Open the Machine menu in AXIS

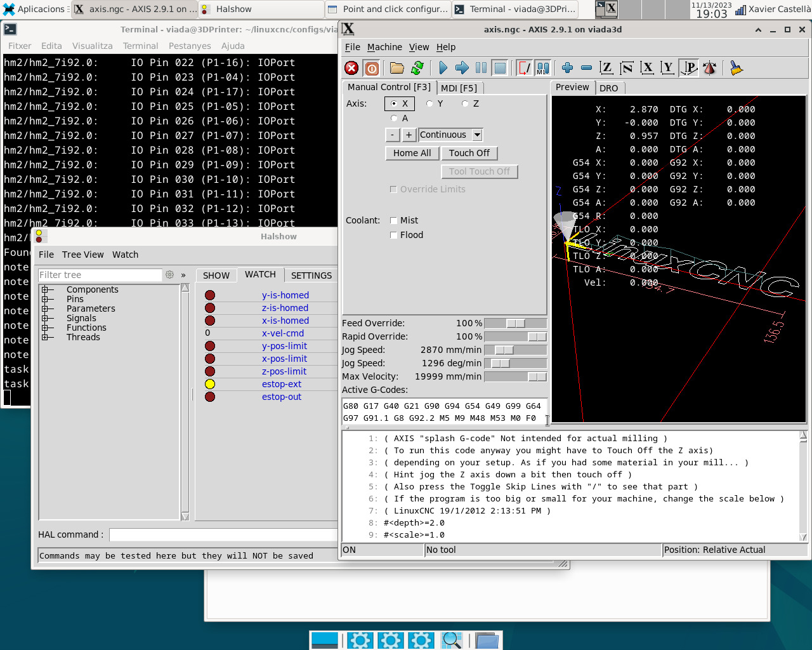(x=384, y=47)
